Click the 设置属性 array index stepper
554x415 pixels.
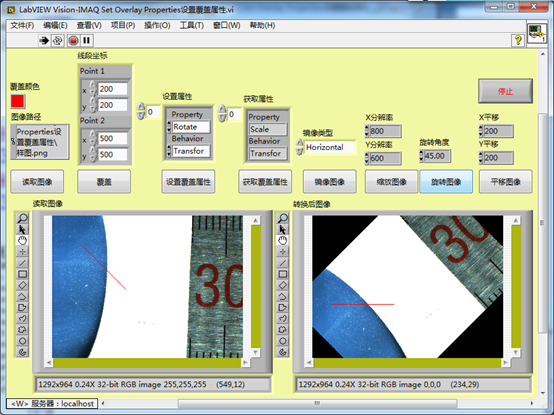tap(141, 111)
